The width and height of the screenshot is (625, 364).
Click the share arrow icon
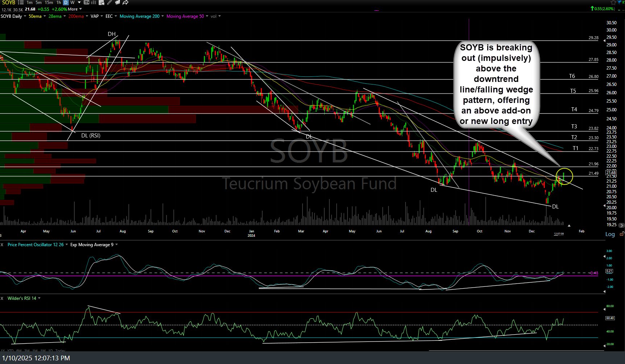point(126,3)
